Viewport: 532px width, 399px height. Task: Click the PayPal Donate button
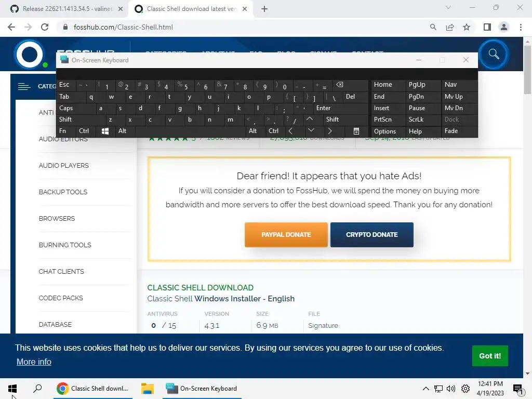pyautogui.click(x=286, y=235)
